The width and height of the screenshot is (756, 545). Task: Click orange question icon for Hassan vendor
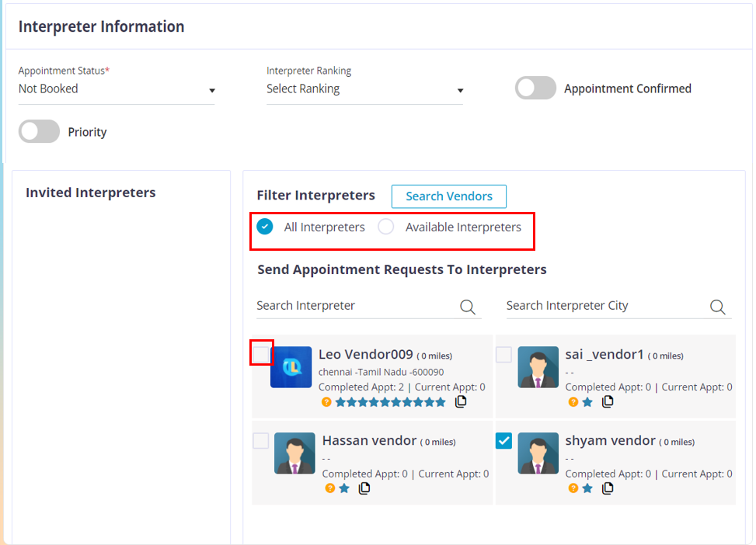pos(329,488)
